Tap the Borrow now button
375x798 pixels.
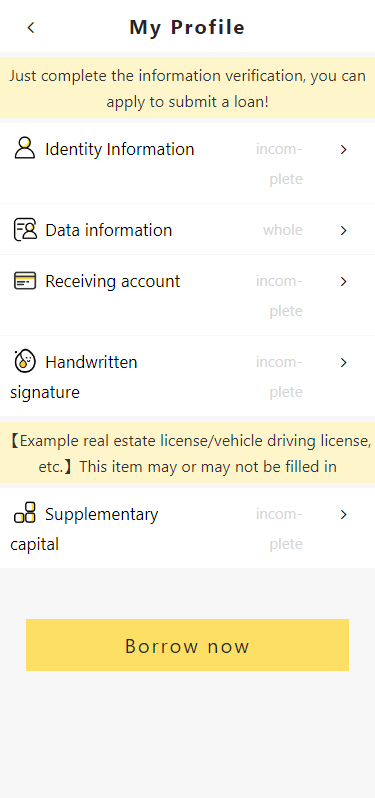[187, 645]
